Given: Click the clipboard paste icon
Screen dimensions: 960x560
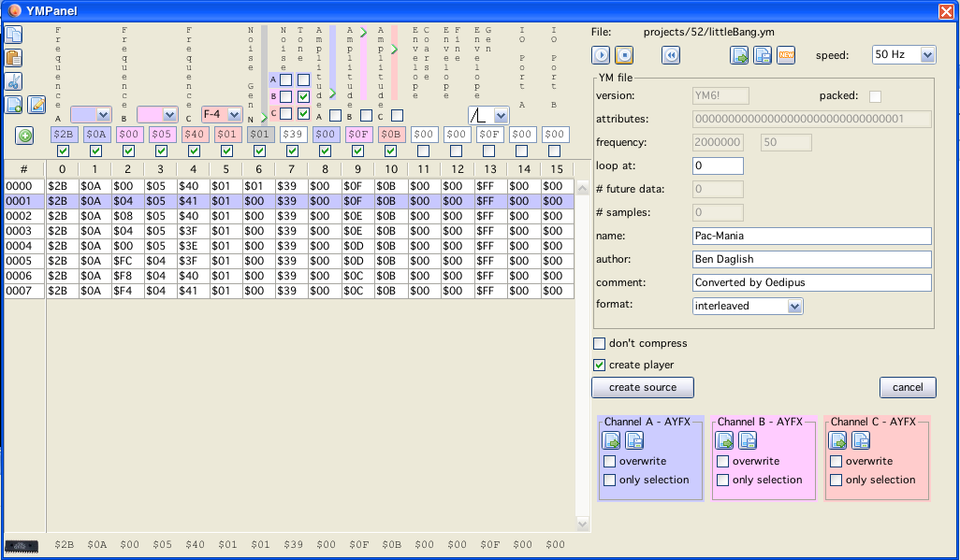Looking at the screenshot, I should click(x=14, y=58).
